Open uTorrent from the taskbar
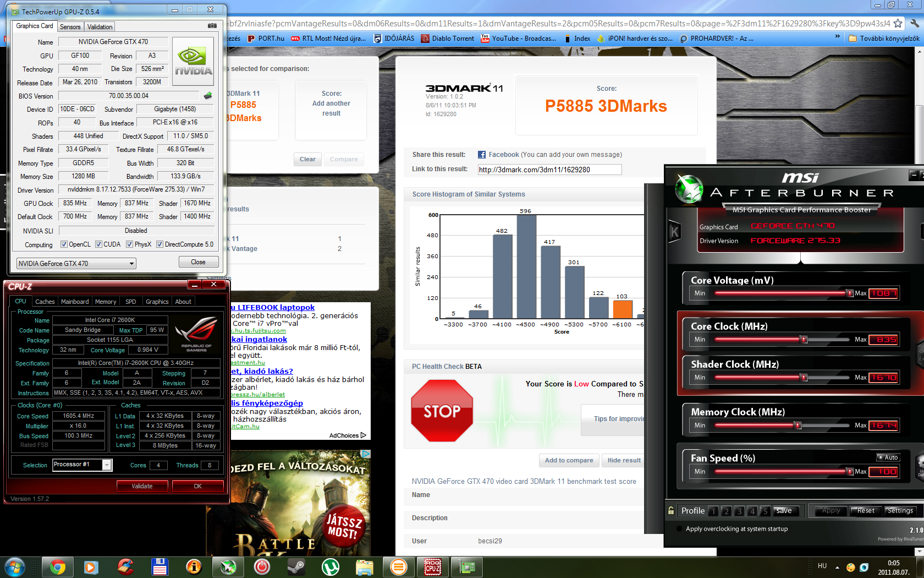 (330, 566)
